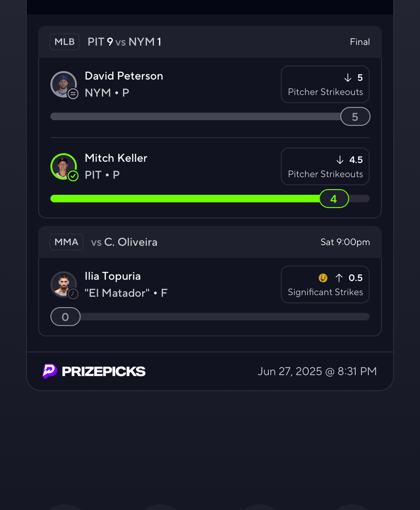Viewport: 420px width, 510px height.
Task: Click the green progress knob showing 4
Action: pos(334,199)
